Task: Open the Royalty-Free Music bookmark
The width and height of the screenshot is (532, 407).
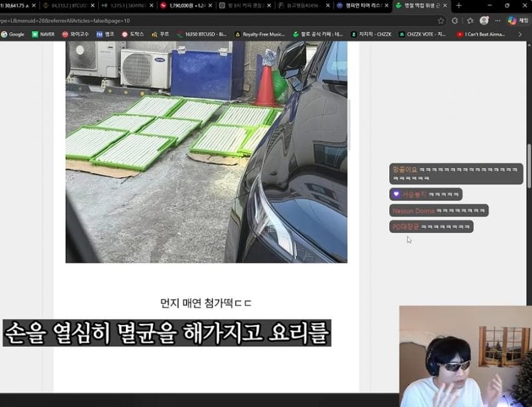Action: (x=260, y=34)
